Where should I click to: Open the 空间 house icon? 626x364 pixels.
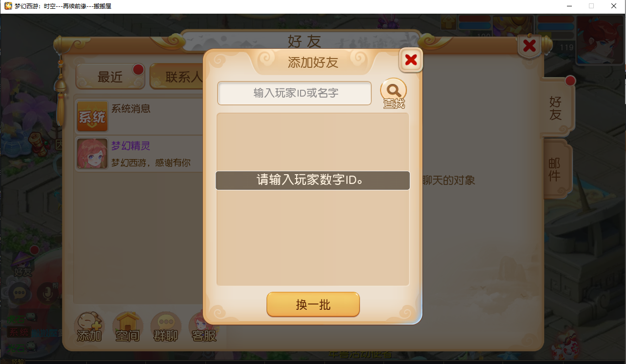click(x=127, y=327)
